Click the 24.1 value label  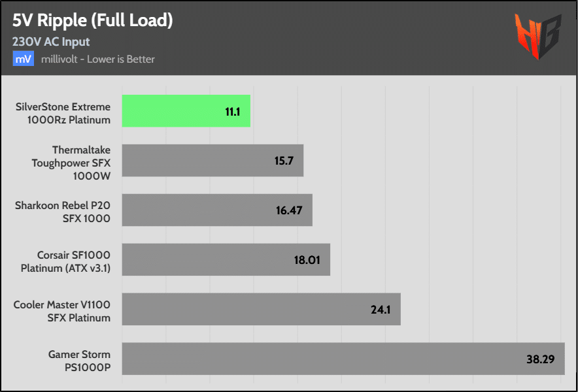click(x=381, y=310)
